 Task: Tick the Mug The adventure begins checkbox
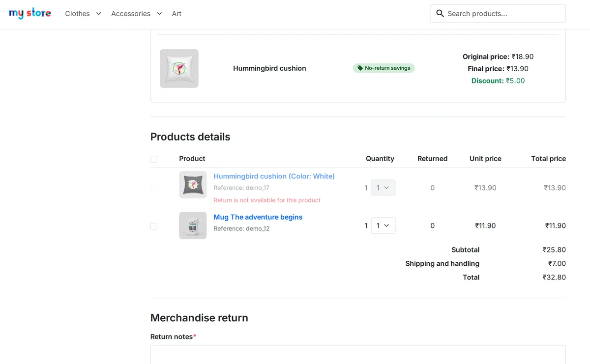point(154,226)
